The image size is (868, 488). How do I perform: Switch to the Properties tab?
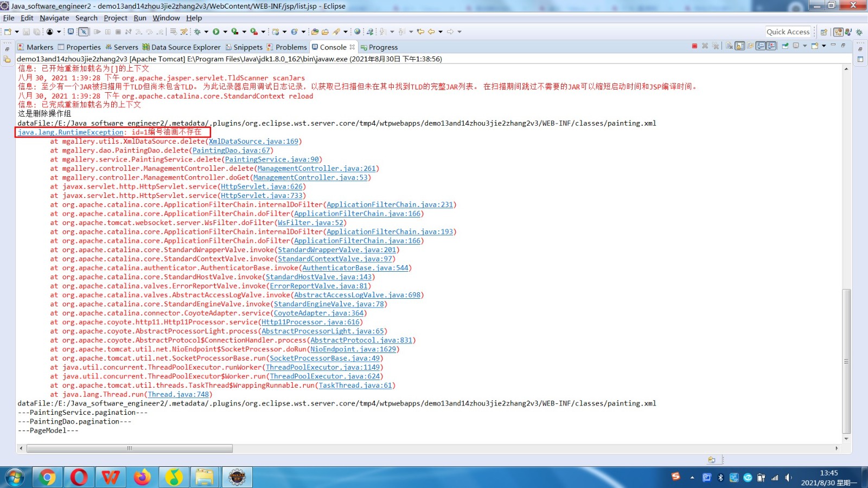pyautogui.click(x=79, y=47)
